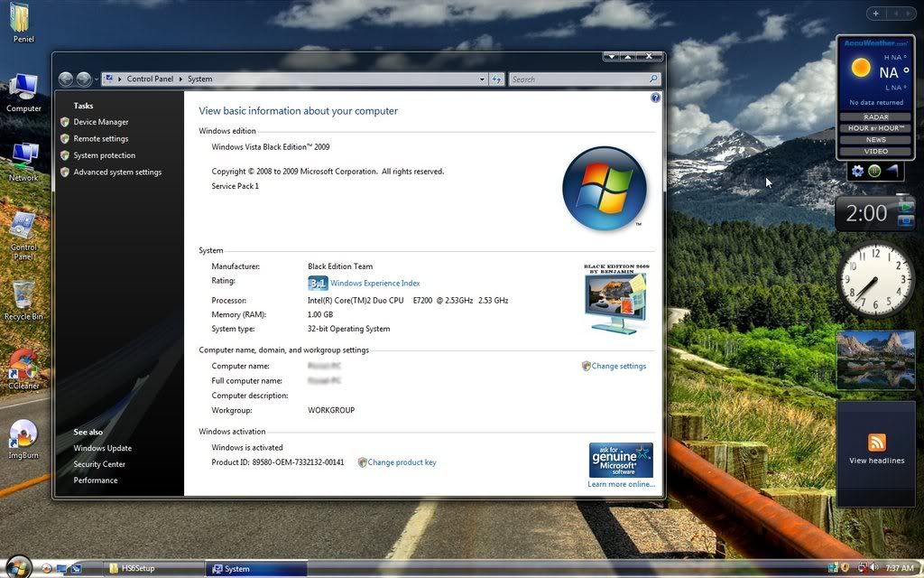Open System protection from the Tasks pane

(105, 155)
